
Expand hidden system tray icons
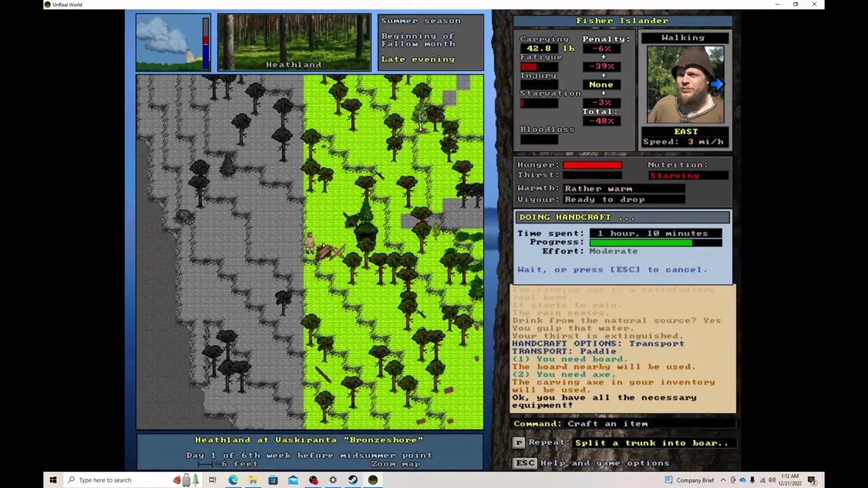(724, 480)
